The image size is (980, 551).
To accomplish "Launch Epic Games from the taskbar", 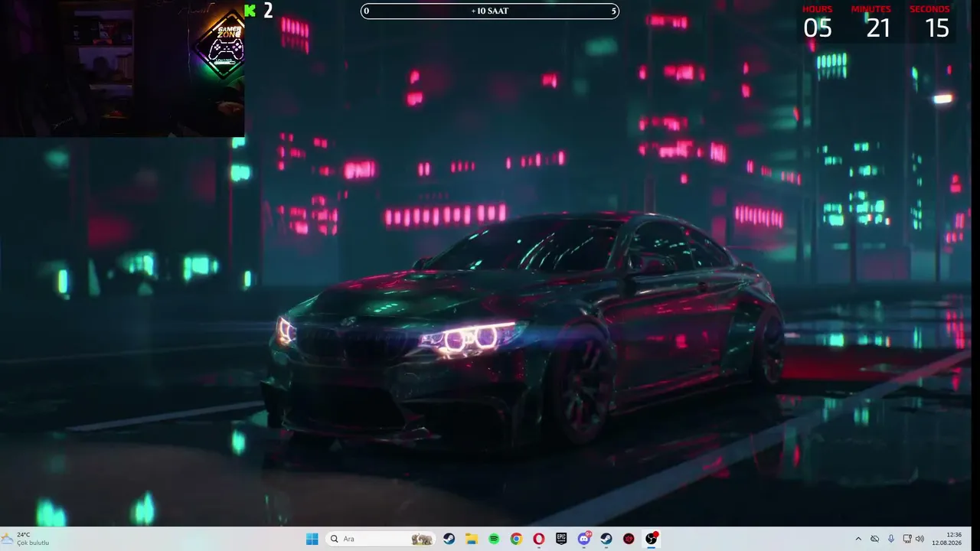I will [561, 539].
